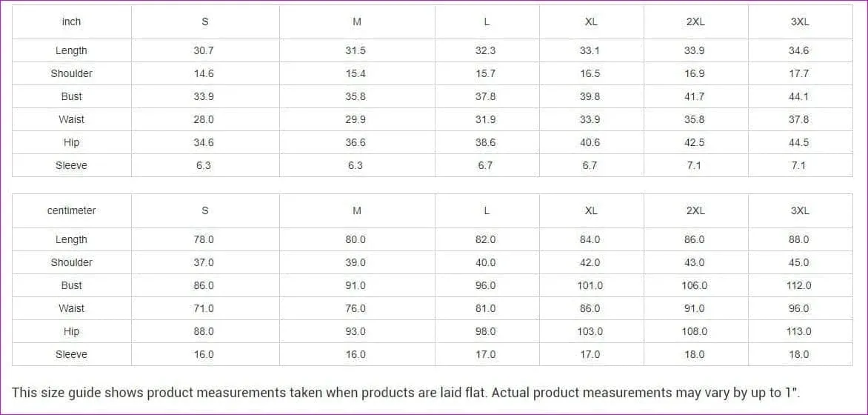Click the XL column header in centimeter table
The width and height of the screenshot is (868, 415).
coord(591,210)
